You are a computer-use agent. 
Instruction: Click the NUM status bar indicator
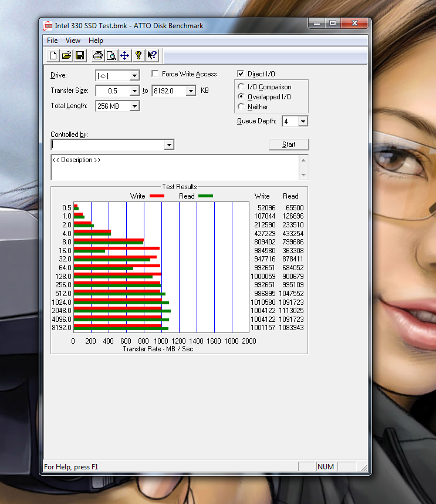pos(326,467)
